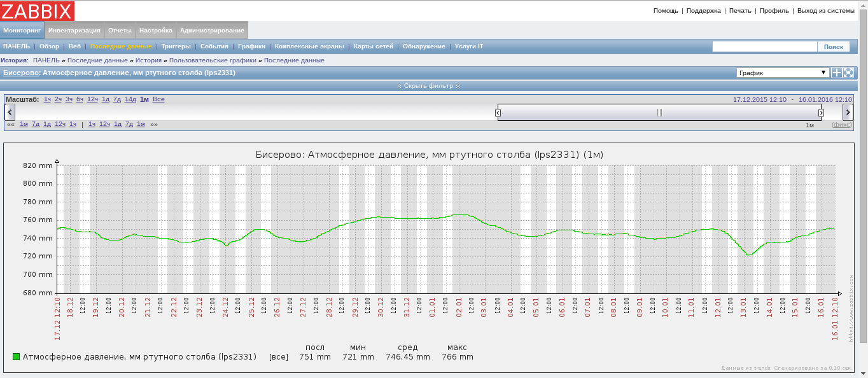Switch to fullscreen mode icon
This screenshot has height=378, width=868.
tap(848, 73)
